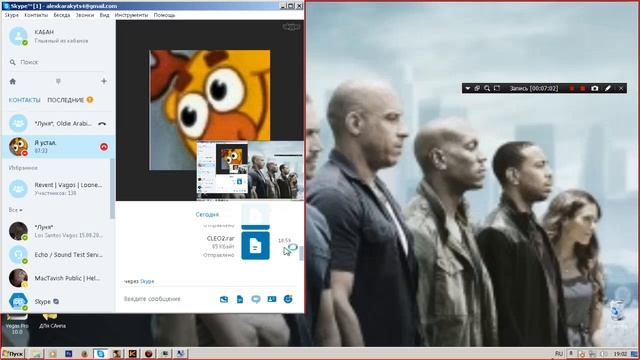Take a screenshot with the camera icon
The width and height of the screenshot is (640, 360).
[595, 88]
